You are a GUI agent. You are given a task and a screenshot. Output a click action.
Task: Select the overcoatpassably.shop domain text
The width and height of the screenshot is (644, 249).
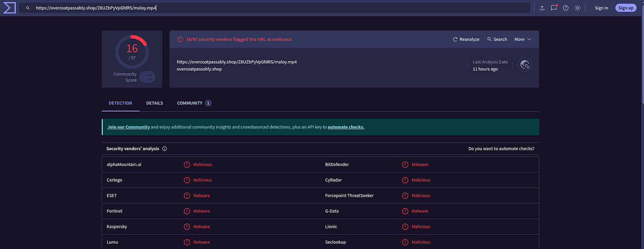coord(199,69)
